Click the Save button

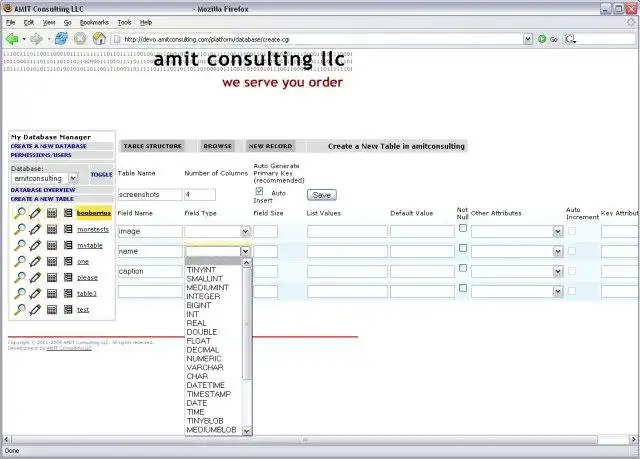(x=322, y=195)
